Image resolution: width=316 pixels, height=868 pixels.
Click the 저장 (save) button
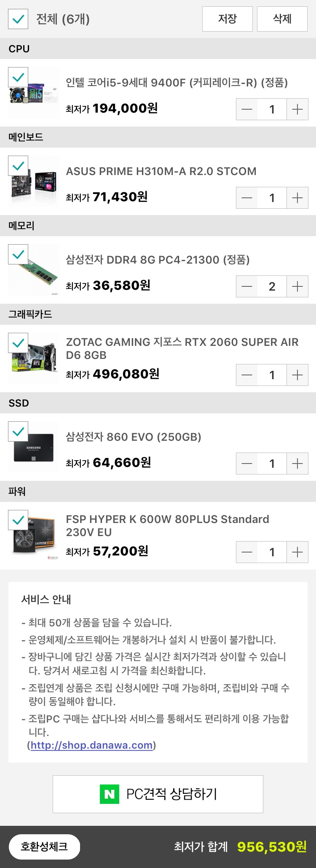pos(228,19)
